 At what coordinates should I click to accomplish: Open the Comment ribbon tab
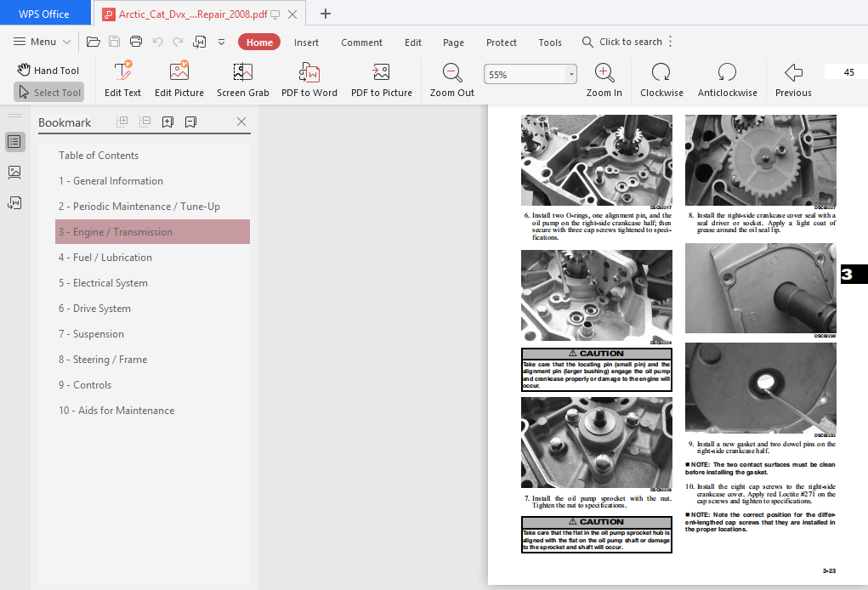tap(361, 42)
